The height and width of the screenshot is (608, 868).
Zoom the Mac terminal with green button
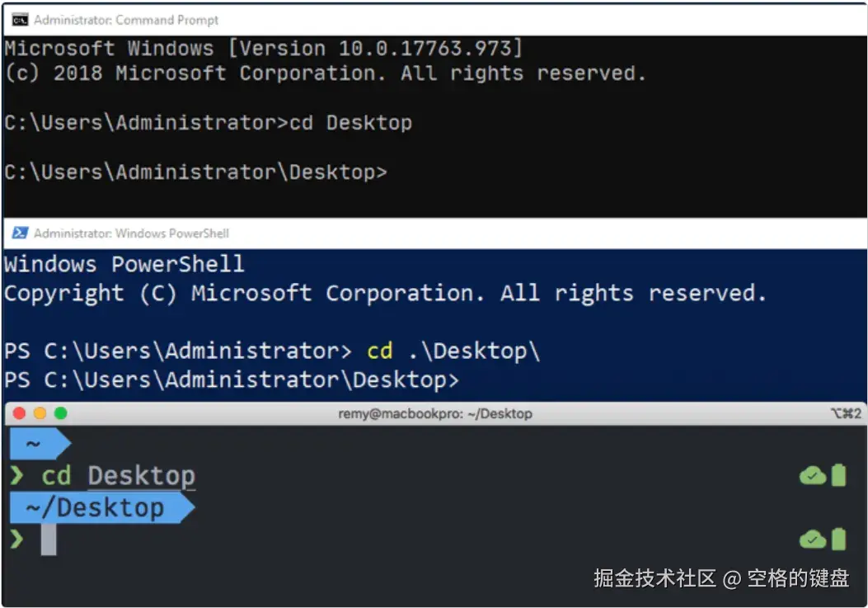[60, 413]
